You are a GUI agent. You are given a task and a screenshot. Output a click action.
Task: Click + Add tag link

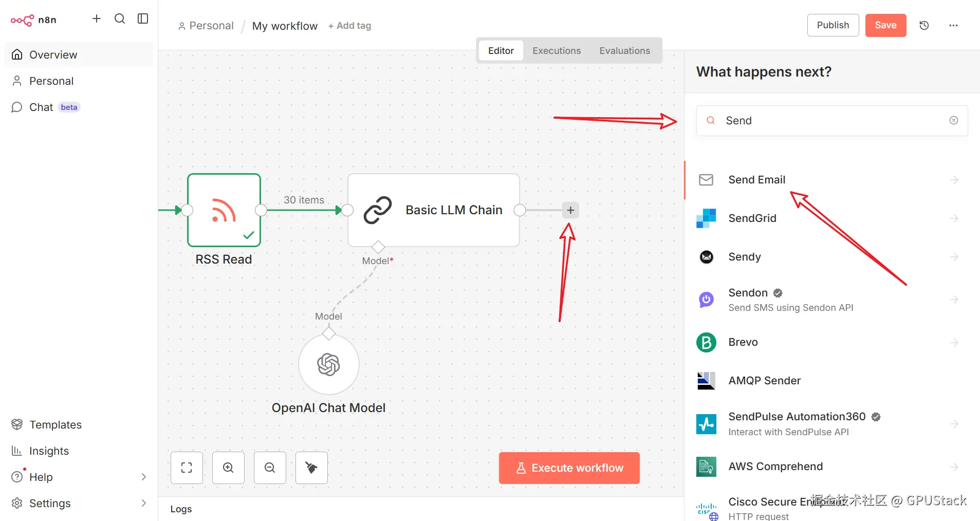pos(349,26)
